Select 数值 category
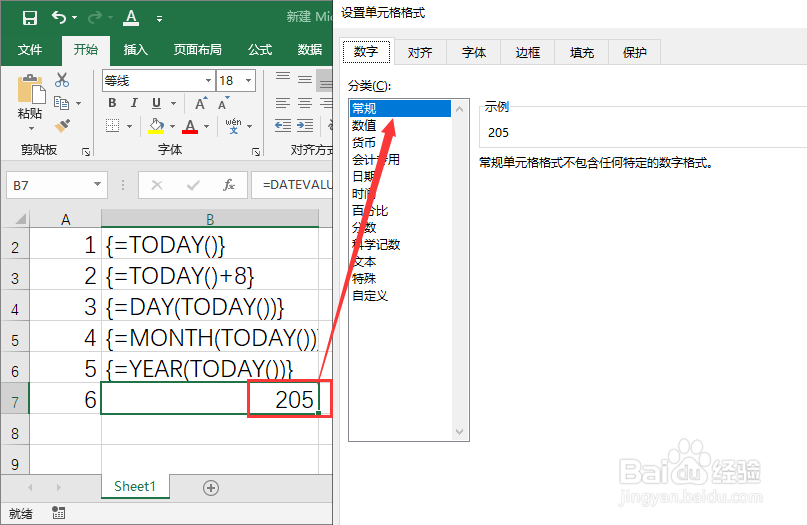 (x=400, y=126)
